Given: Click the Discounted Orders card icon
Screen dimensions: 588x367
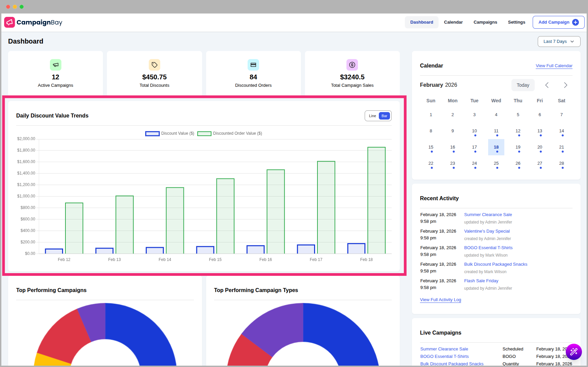Looking at the screenshot, I should coord(253,65).
